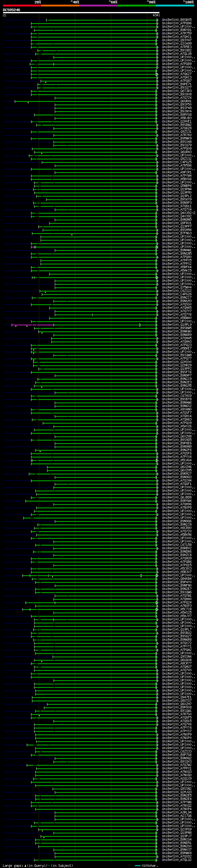Viewport: 197px width, 868px height.
Task: Open hit UniRef100_A7R759
Action: coord(176,33)
